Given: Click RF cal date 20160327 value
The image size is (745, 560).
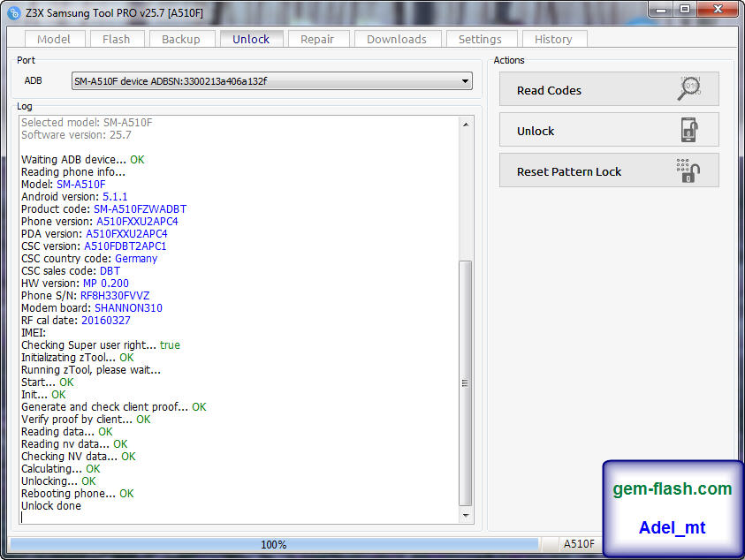Looking at the screenshot, I should point(106,320).
